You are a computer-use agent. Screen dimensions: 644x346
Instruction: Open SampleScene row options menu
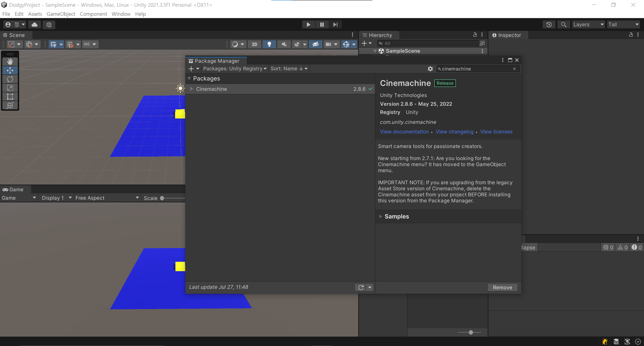click(482, 51)
